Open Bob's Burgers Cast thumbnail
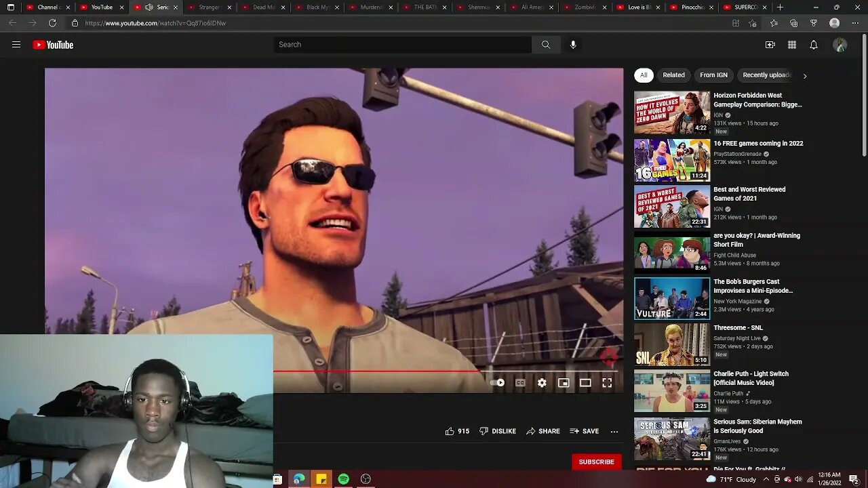The width and height of the screenshot is (868, 488). (x=672, y=298)
